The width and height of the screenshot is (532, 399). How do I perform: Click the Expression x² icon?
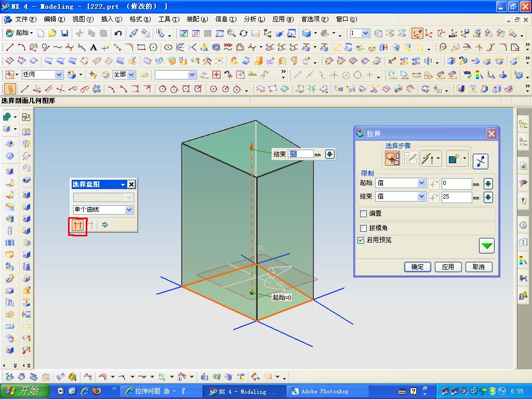click(392, 61)
